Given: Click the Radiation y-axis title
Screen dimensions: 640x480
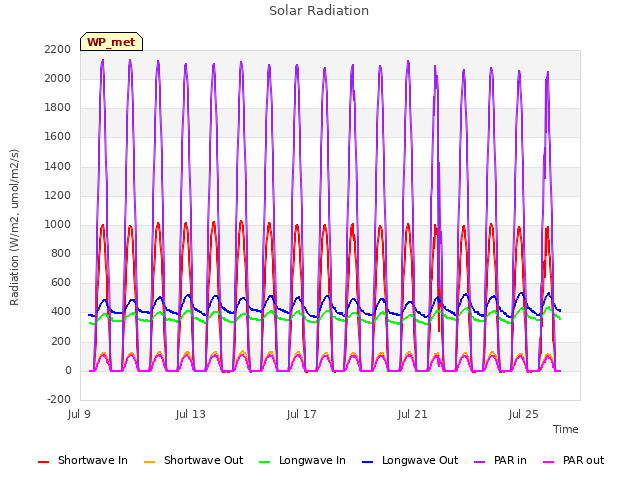Looking at the screenshot, I should (x=14, y=227).
